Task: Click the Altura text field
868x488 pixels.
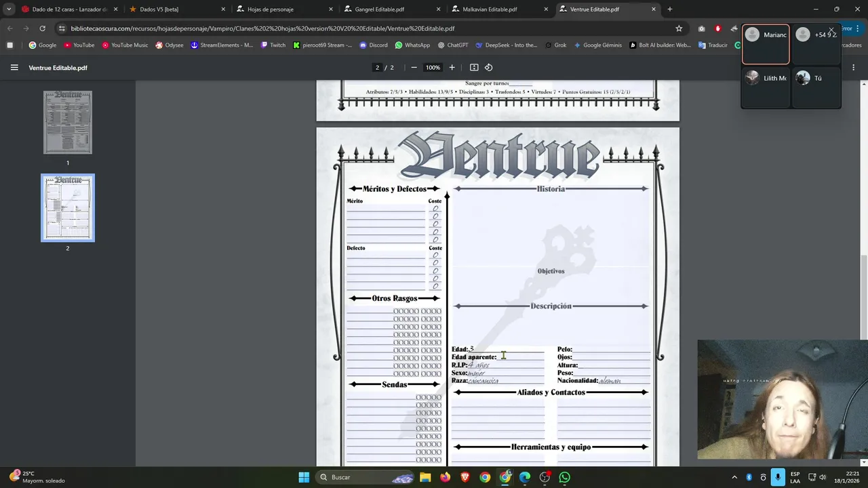Action: coord(614,365)
